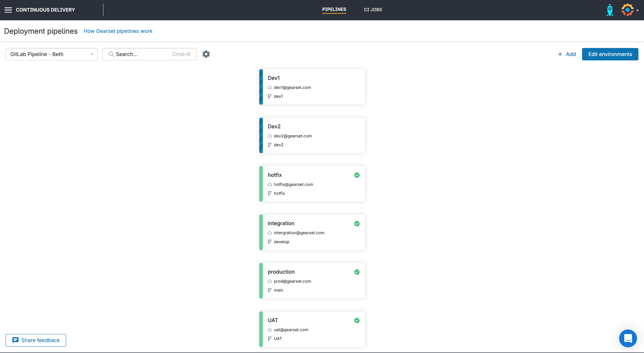Click the rocket icon in header
The width and height of the screenshot is (644, 353).
610,10
